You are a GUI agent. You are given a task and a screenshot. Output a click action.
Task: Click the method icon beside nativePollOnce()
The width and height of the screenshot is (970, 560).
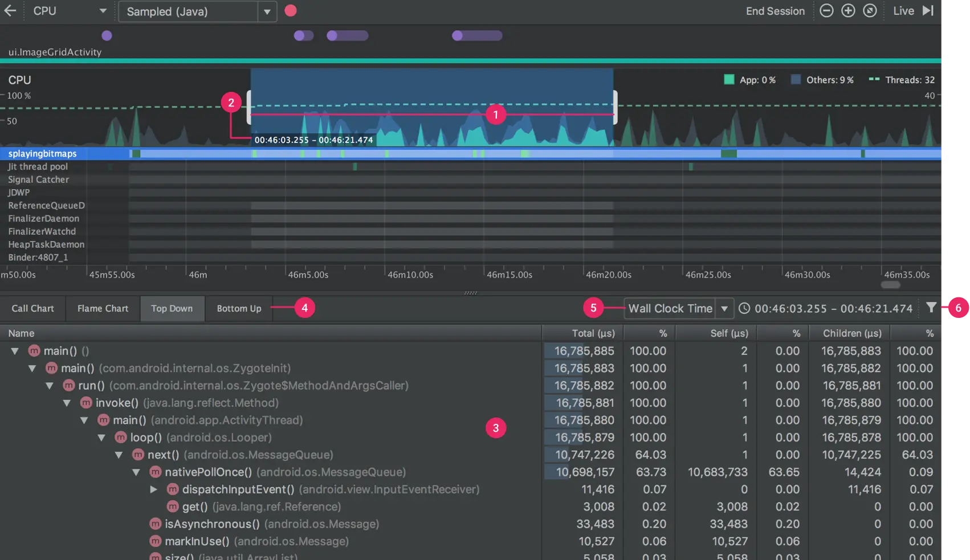(156, 472)
